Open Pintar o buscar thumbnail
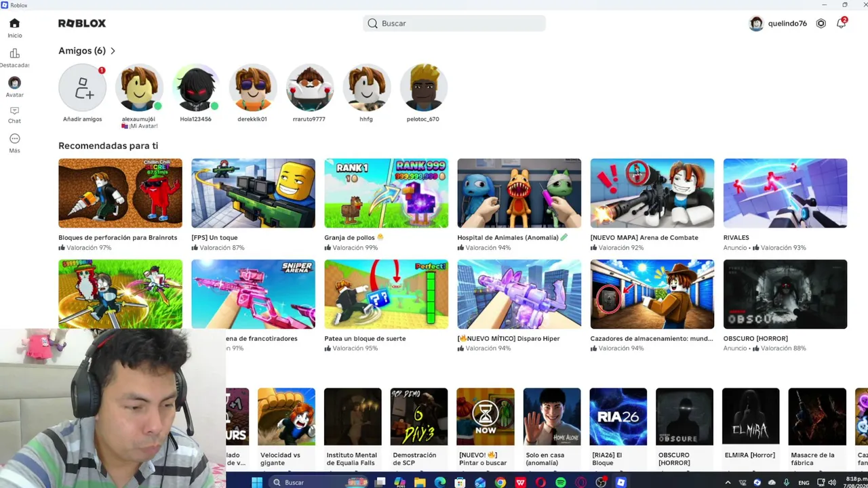 486,417
